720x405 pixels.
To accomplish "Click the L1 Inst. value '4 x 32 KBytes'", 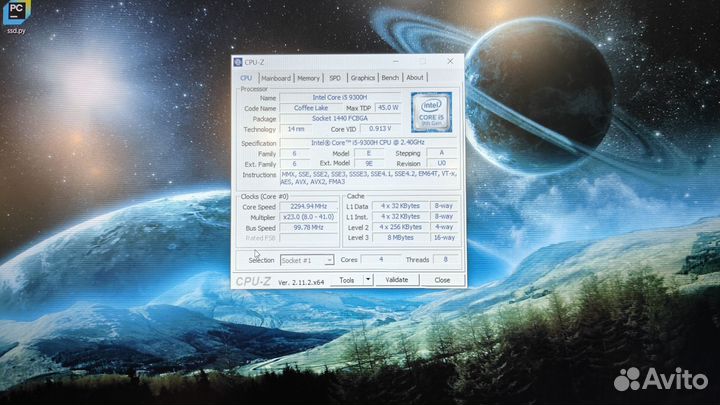I will 400,216.
